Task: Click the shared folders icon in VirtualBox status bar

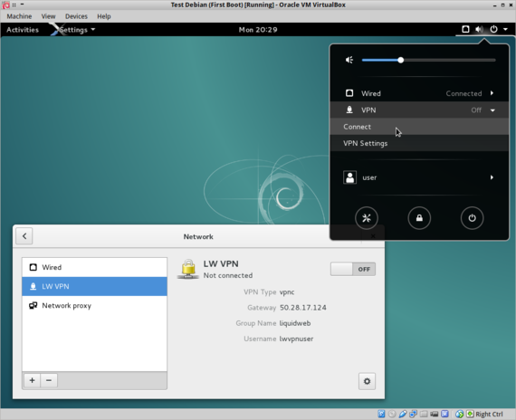Action: tap(424, 414)
